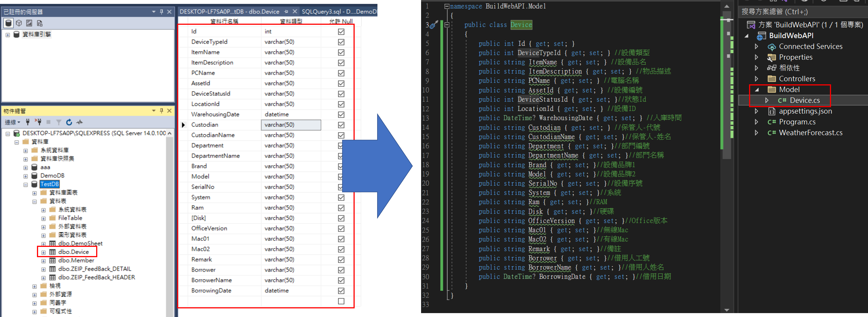Click the aaa database icon
Screen dimensions: 868x317
(x=34, y=167)
